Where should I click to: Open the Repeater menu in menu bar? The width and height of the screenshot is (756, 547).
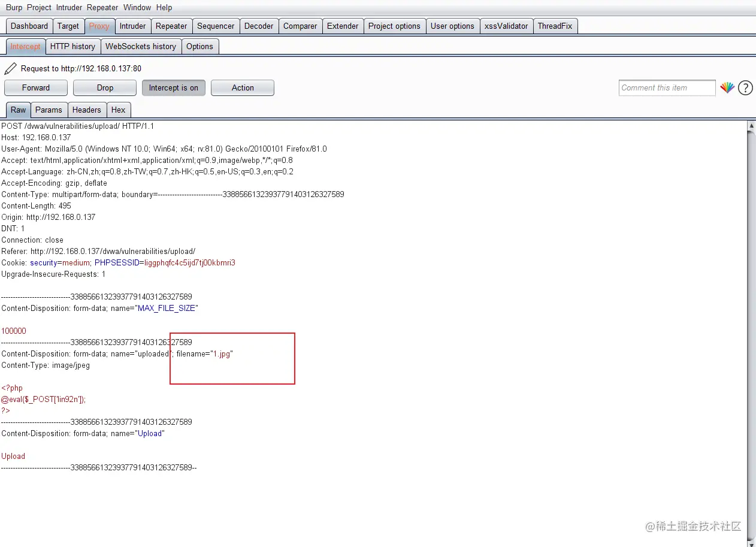point(102,8)
